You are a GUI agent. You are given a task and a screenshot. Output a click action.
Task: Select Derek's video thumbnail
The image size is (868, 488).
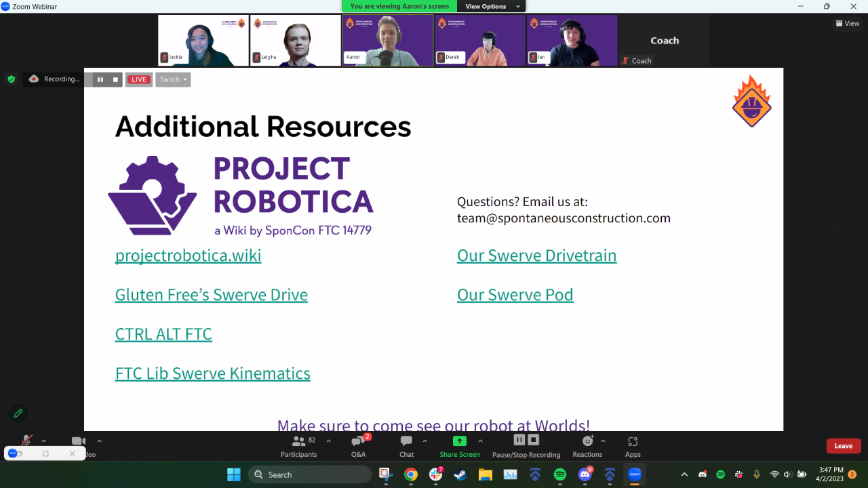click(x=480, y=41)
